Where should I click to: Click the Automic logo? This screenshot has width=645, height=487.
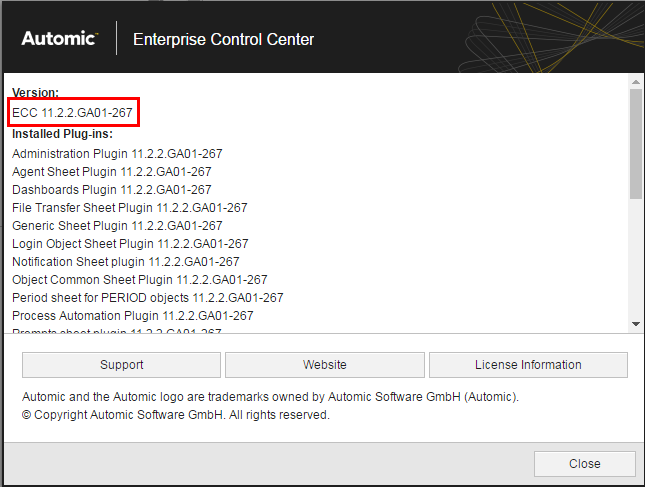60,38
